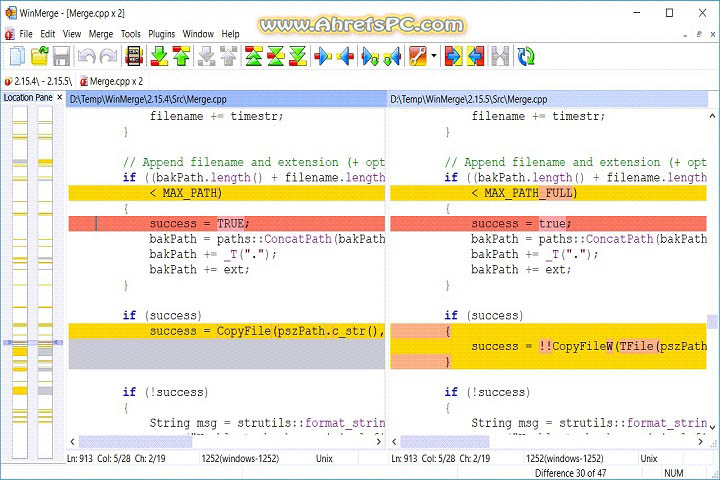Jump to Previous Difference (green up arrow)
The image size is (720, 480).
181,56
